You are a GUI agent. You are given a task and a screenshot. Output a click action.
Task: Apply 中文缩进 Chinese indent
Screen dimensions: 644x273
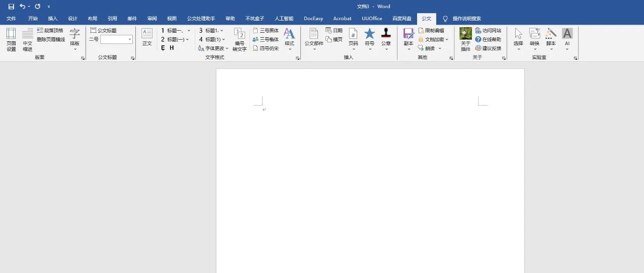pos(28,40)
